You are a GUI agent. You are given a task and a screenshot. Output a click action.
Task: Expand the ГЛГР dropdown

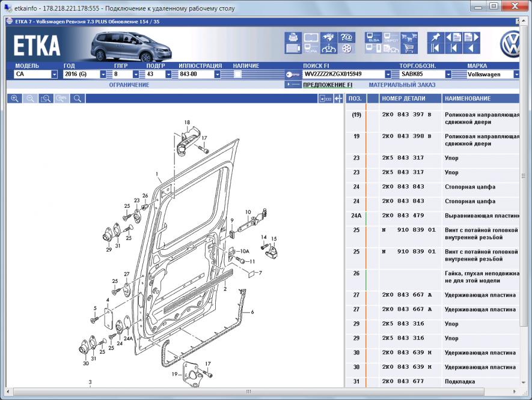pos(136,74)
